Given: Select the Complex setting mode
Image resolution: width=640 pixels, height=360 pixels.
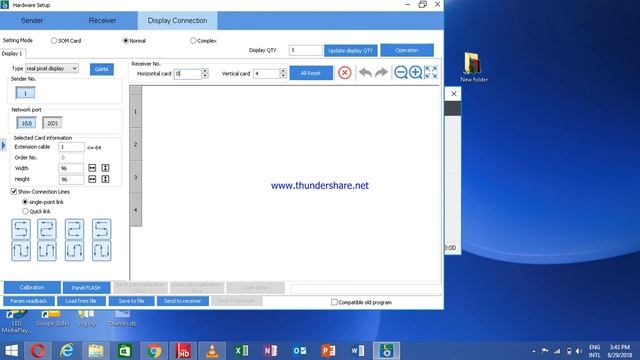Looking at the screenshot, I should [193, 41].
